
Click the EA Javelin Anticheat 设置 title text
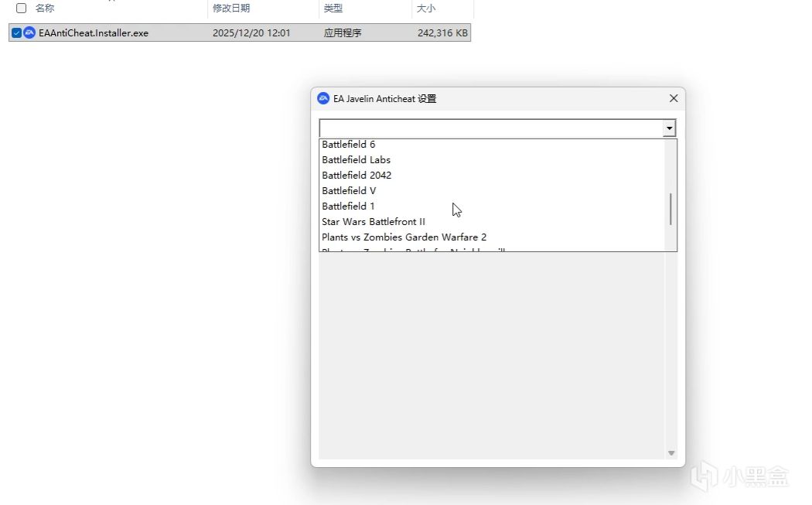(385, 98)
